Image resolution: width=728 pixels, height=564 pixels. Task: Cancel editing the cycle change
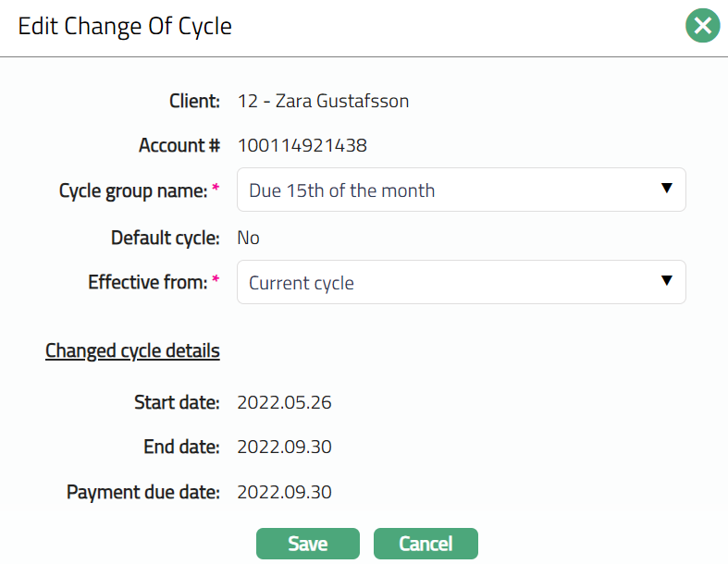(426, 544)
